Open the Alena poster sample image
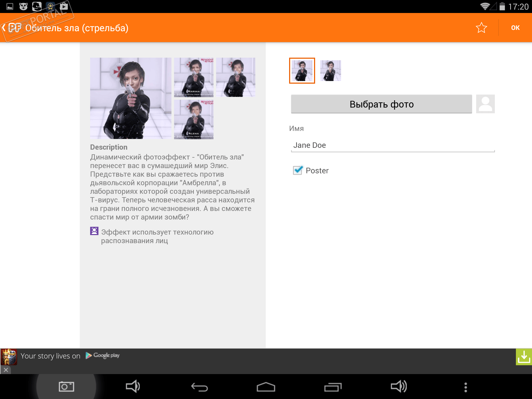Image resolution: width=532 pixels, height=399 pixels. tap(194, 119)
